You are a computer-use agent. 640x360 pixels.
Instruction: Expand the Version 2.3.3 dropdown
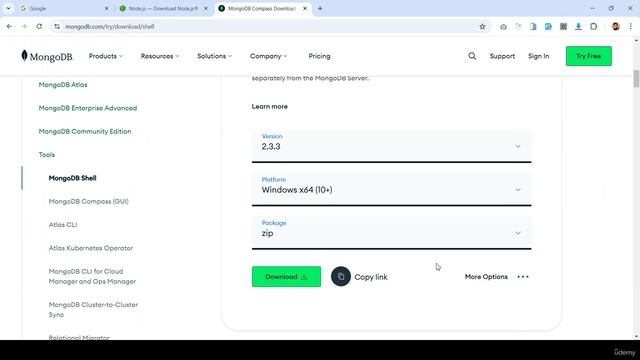[391, 146]
